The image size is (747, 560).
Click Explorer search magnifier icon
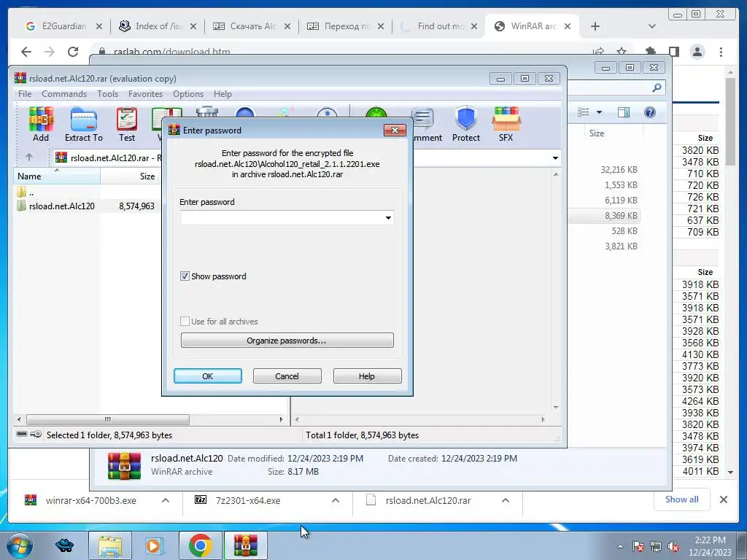[x=657, y=87]
